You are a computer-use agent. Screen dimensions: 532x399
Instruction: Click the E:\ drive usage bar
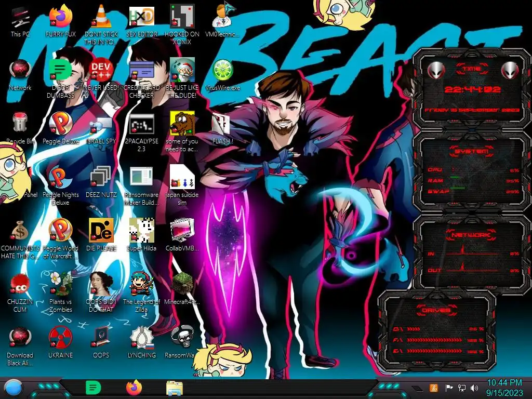[x=434, y=351]
